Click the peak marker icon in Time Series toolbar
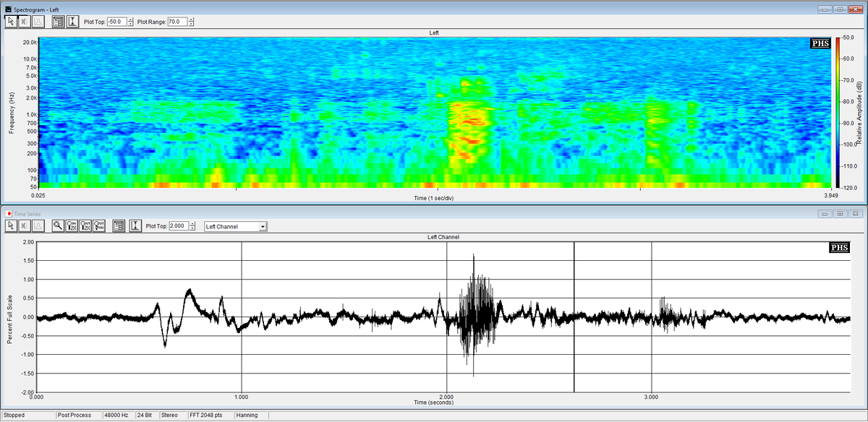This screenshot has width=868, height=422. (38, 226)
